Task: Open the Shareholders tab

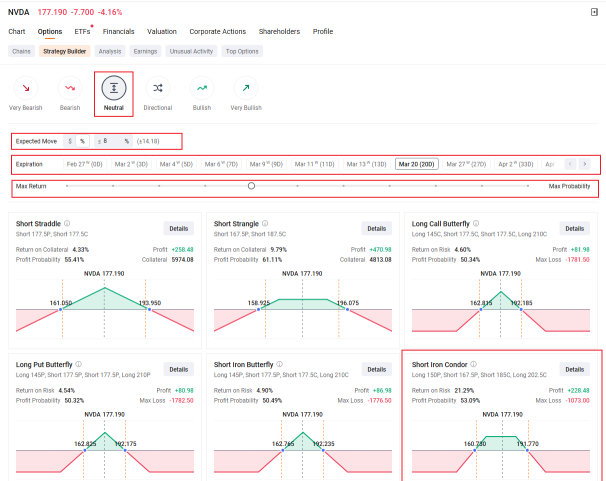Action: (279, 32)
